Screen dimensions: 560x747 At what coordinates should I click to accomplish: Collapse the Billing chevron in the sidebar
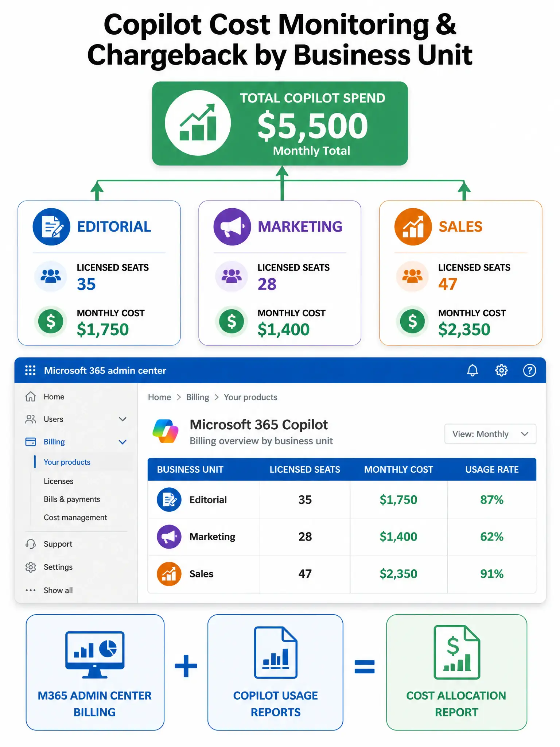pyautogui.click(x=123, y=442)
